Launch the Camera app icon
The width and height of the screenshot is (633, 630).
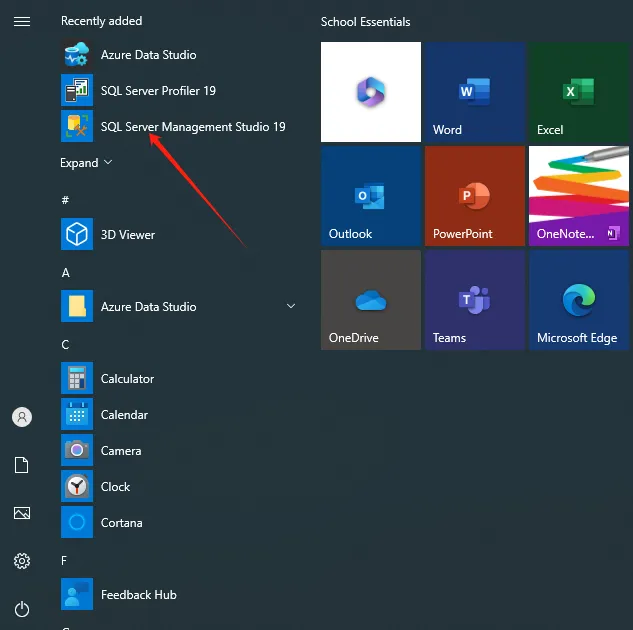pos(77,450)
